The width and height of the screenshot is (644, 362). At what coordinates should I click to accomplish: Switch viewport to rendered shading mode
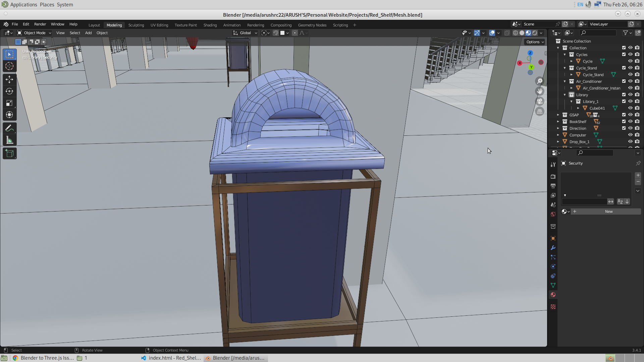click(535, 33)
